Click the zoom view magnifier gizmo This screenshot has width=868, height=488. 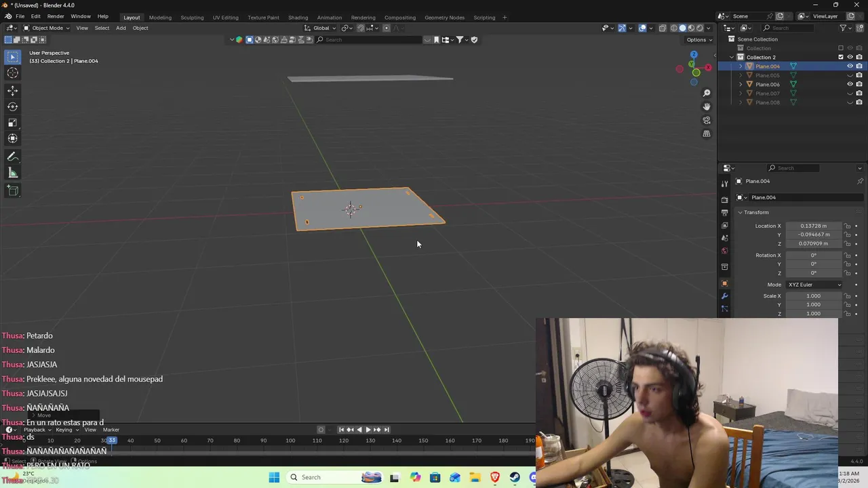tap(707, 93)
